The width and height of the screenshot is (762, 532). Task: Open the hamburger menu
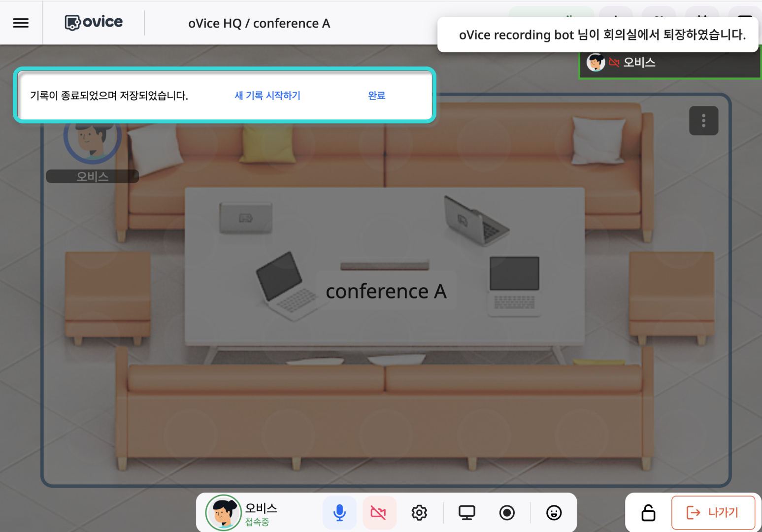(21, 23)
